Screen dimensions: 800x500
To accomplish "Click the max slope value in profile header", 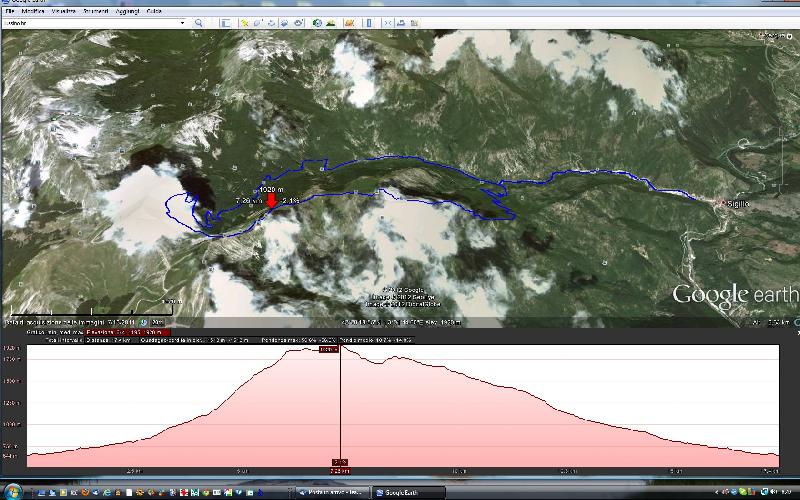I will [299, 340].
